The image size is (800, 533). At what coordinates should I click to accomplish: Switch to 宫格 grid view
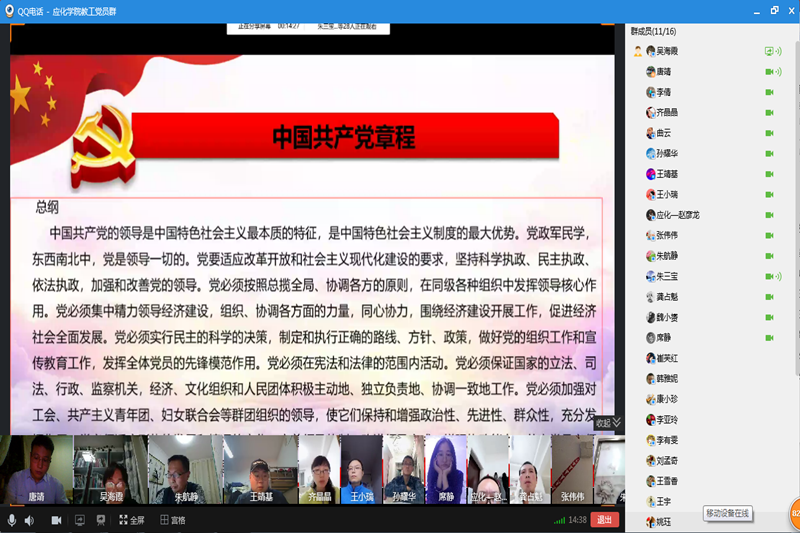[172, 520]
